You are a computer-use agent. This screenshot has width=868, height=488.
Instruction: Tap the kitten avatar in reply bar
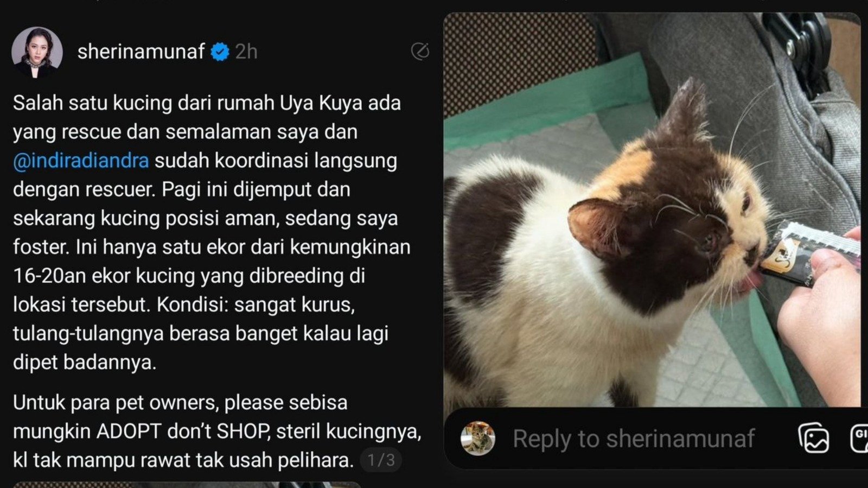[x=477, y=438]
